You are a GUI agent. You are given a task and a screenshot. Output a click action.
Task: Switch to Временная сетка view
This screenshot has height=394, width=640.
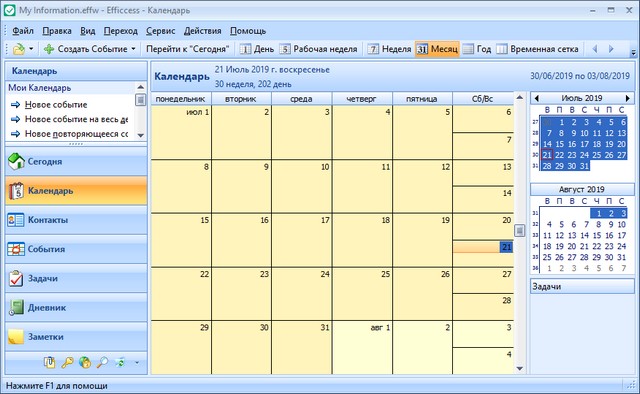click(x=538, y=49)
